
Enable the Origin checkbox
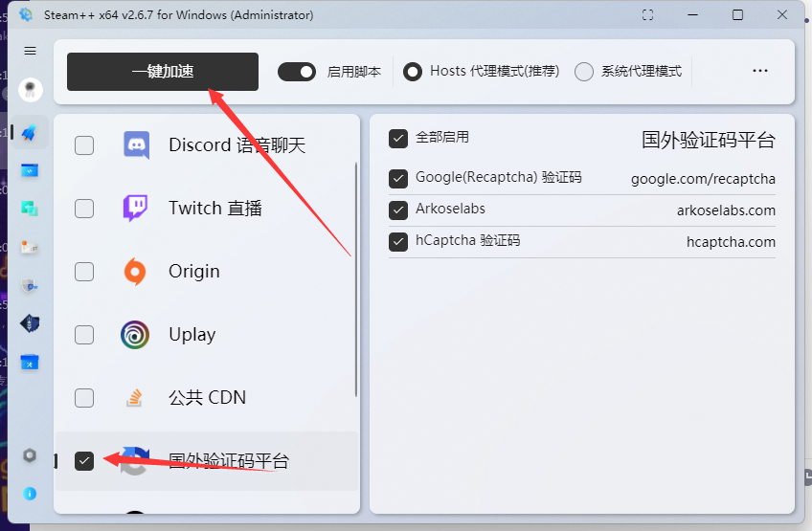tap(84, 272)
